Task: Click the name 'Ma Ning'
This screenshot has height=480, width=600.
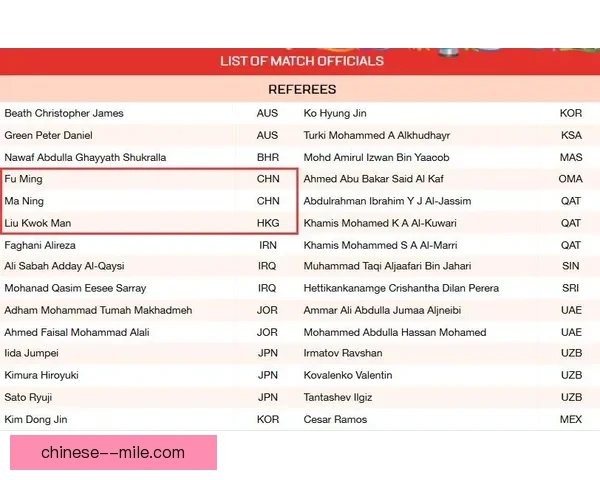Action: 24,201
